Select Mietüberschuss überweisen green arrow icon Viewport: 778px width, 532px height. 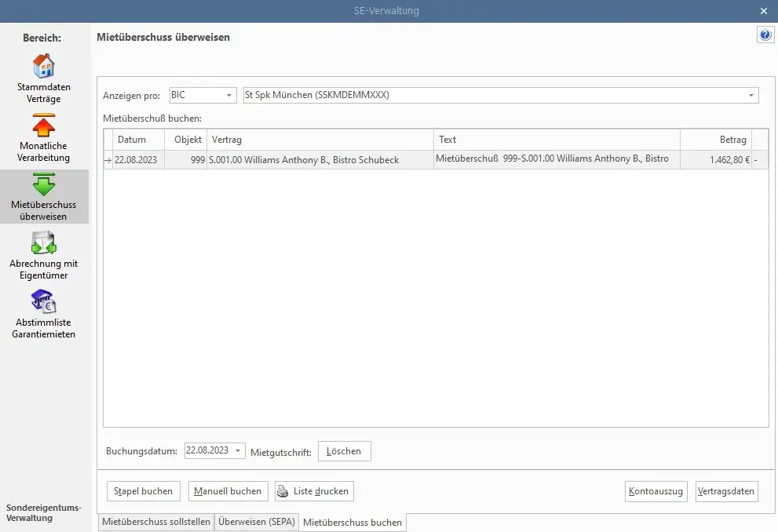point(44,184)
